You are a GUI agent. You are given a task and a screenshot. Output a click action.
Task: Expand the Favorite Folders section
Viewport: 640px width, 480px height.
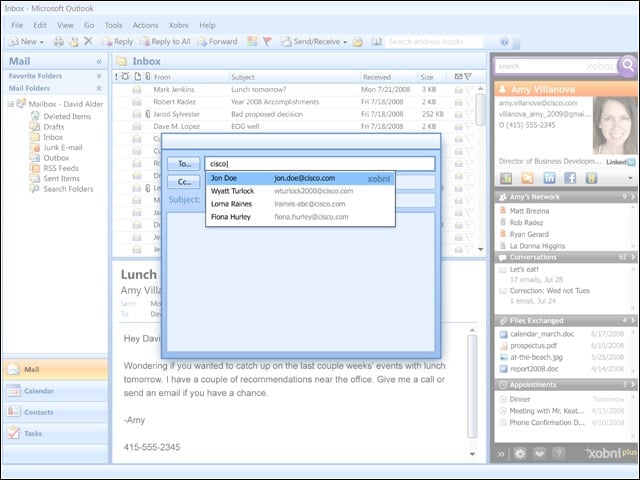[99, 76]
